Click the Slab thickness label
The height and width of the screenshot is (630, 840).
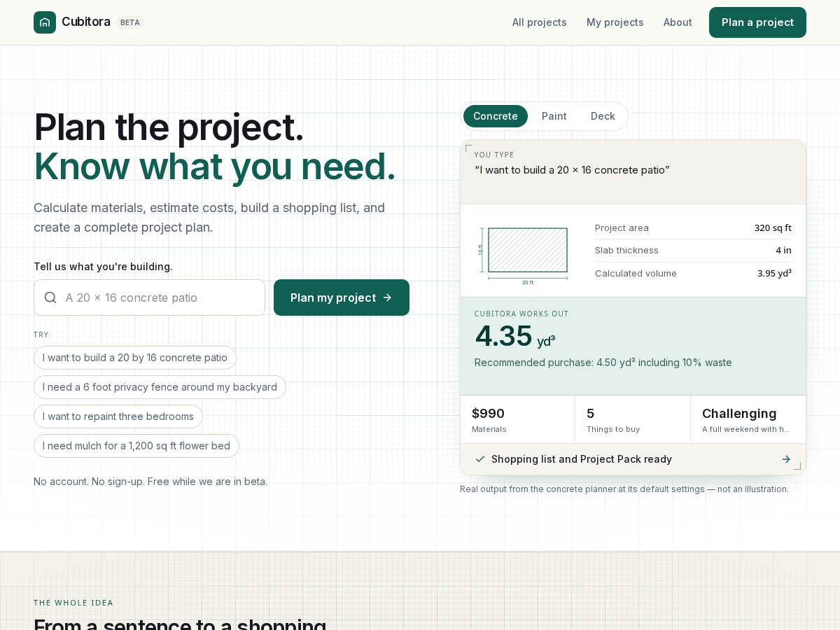626,250
